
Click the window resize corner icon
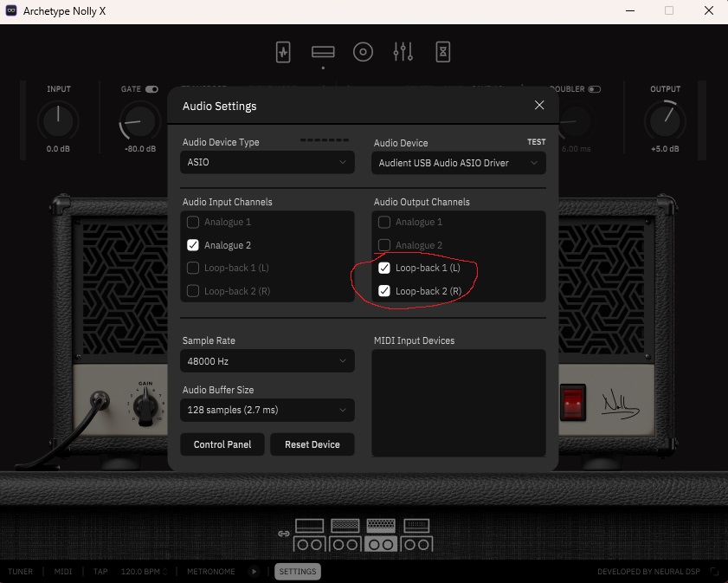pos(714,572)
